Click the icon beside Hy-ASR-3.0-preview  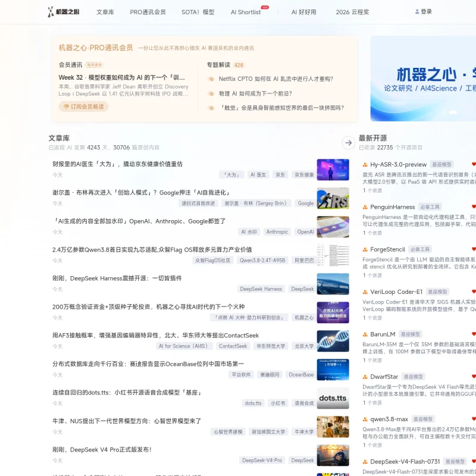pos(365,165)
